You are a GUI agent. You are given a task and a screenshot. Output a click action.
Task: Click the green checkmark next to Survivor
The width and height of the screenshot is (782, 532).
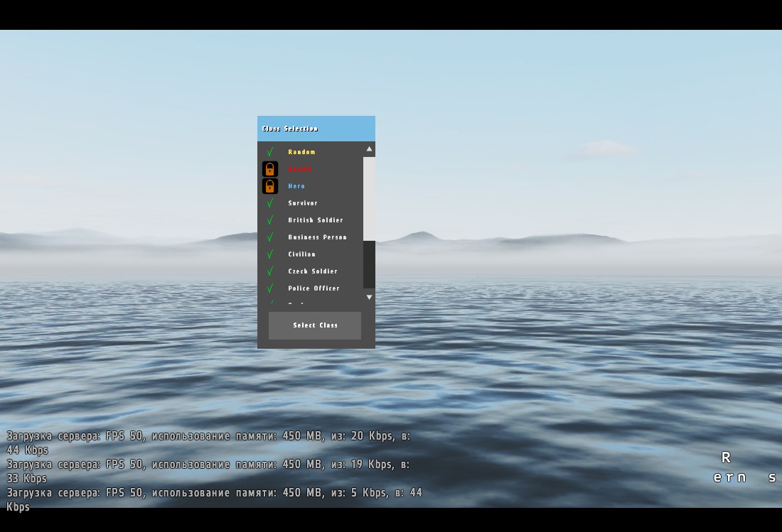click(x=270, y=202)
